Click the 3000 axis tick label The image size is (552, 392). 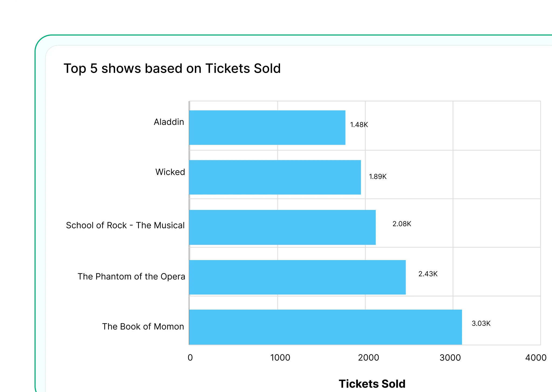pos(450,358)
